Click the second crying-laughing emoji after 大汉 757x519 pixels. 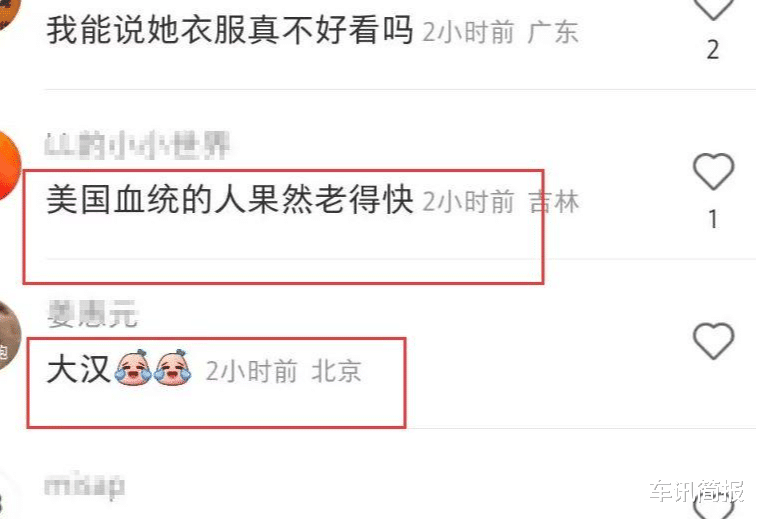(x=172, y=367)
